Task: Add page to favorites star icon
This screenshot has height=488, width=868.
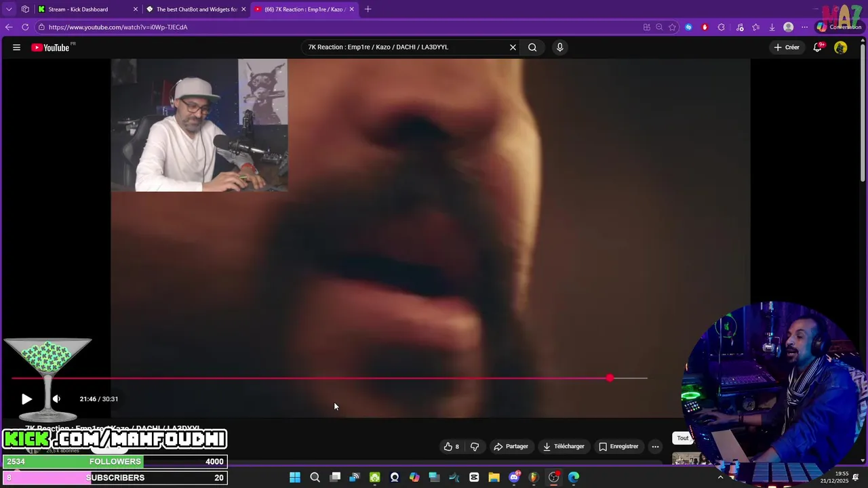Action: tap(672, 27)
